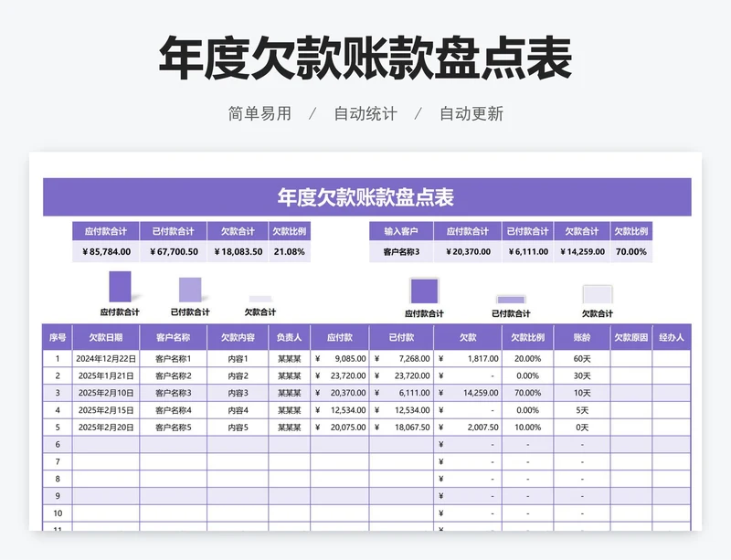Click date cell 2025年2月15日
Image resolution: width=731 pixels, height=560 pixels.
click(x=106, y=410)
